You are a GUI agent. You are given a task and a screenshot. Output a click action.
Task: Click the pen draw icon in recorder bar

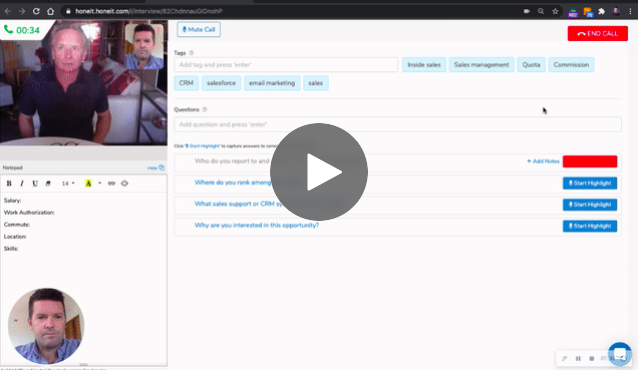[564, 359]
